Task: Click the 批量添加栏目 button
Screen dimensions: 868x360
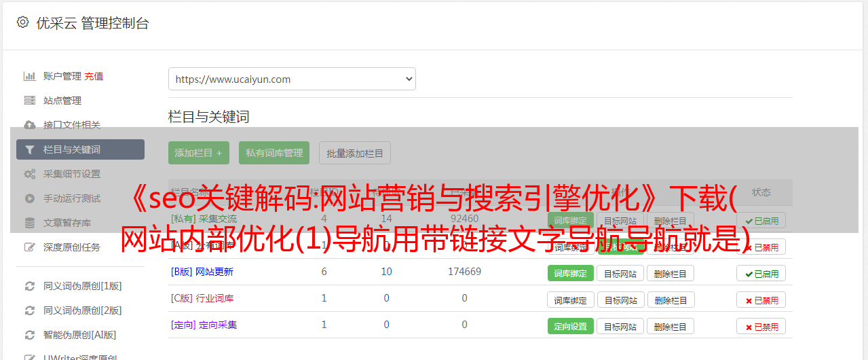Action: coord(355,153)
